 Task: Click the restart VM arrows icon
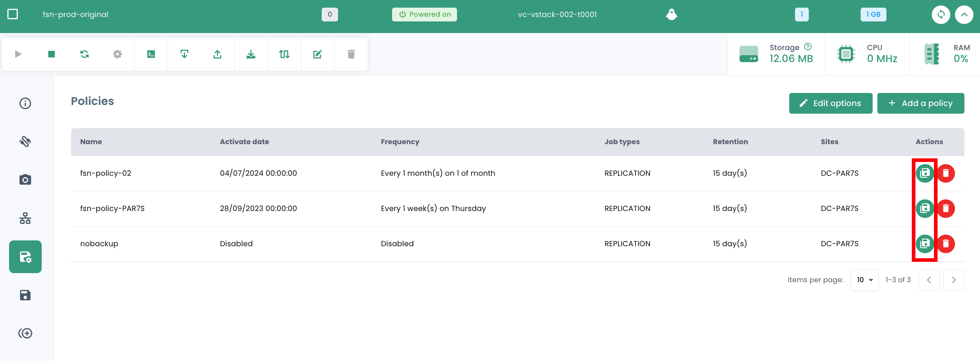click(85, 54)
